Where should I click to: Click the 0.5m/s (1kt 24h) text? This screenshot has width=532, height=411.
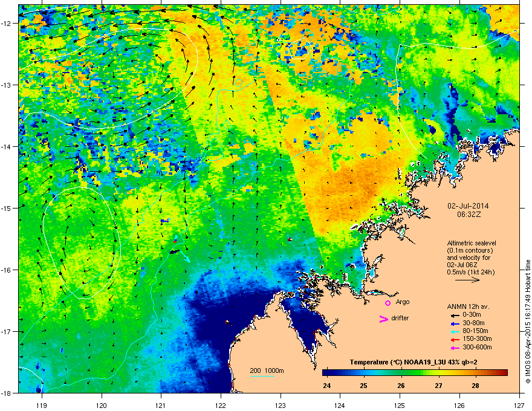(470, 272)
